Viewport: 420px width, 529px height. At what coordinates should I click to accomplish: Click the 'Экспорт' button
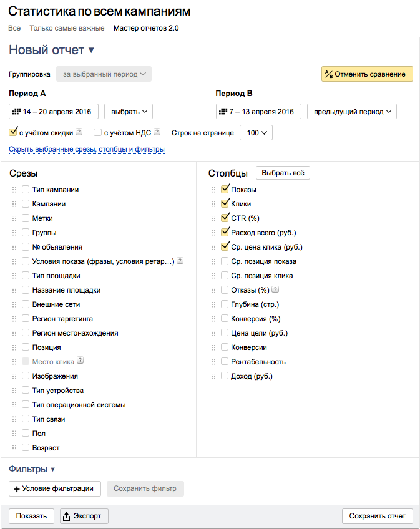[84, 516]
